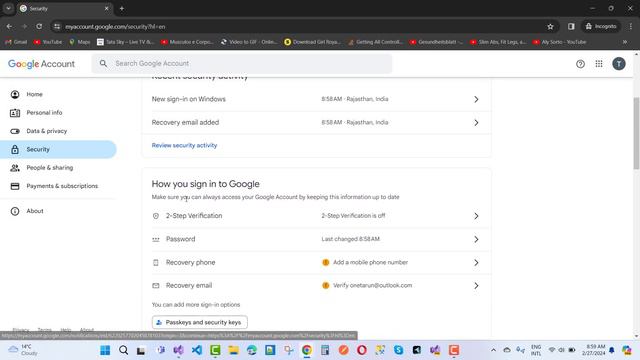Click the browser back arrow
This screenshot has width=640, height=360.
pyautogui.click(x=9, y=27)
